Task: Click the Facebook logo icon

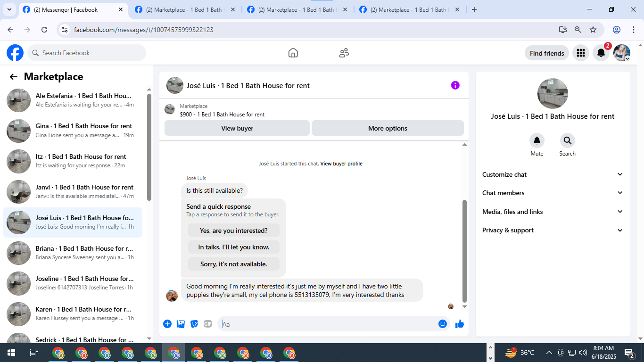Action: coord(15,53)
